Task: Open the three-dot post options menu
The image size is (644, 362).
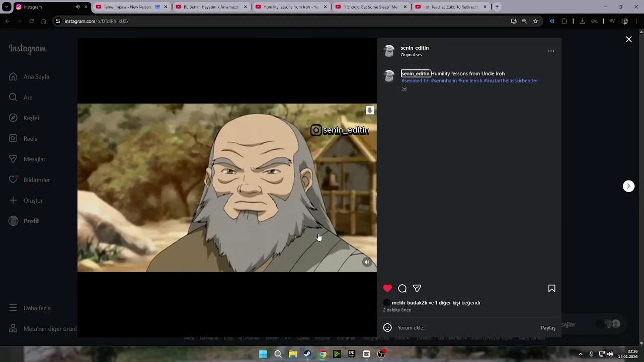Action: pos(551,51)
